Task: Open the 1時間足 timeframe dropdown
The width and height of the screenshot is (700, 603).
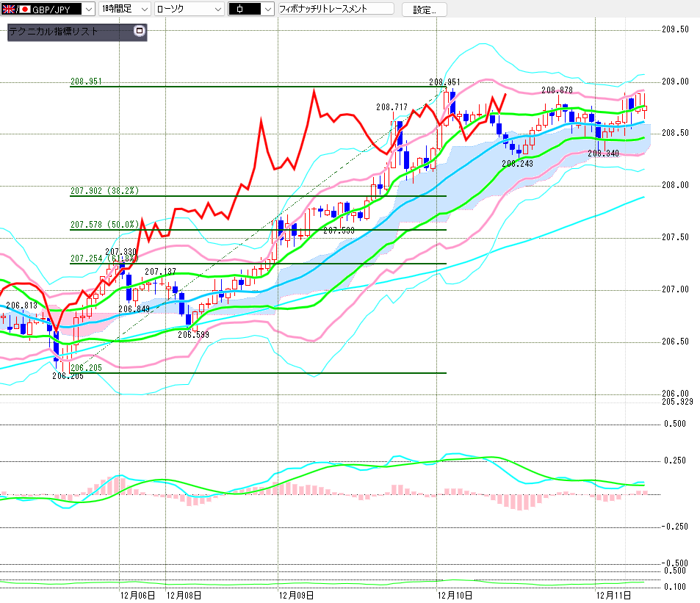Action: [x=144, y=10]
